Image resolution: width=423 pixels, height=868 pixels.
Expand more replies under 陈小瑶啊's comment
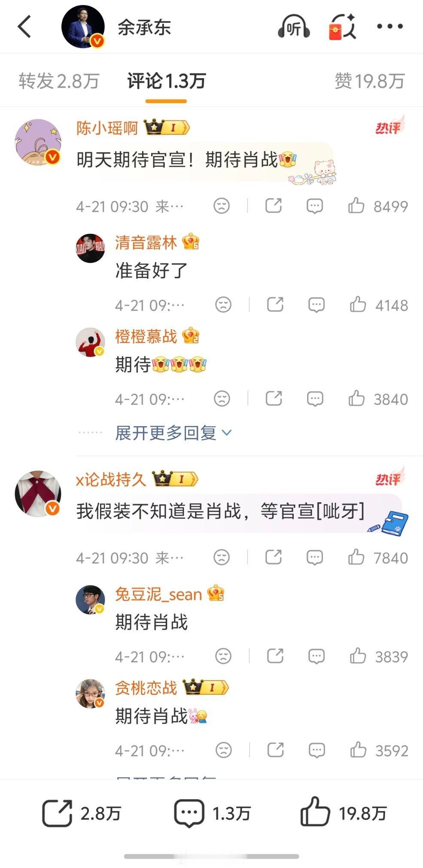pos(173,433)
